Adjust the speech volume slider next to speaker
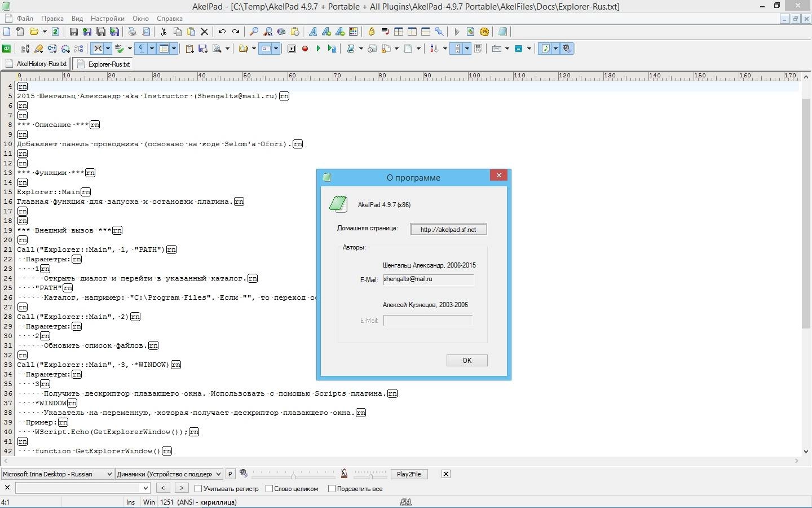Viewport: 812px width, 508px height. [293, 474]
